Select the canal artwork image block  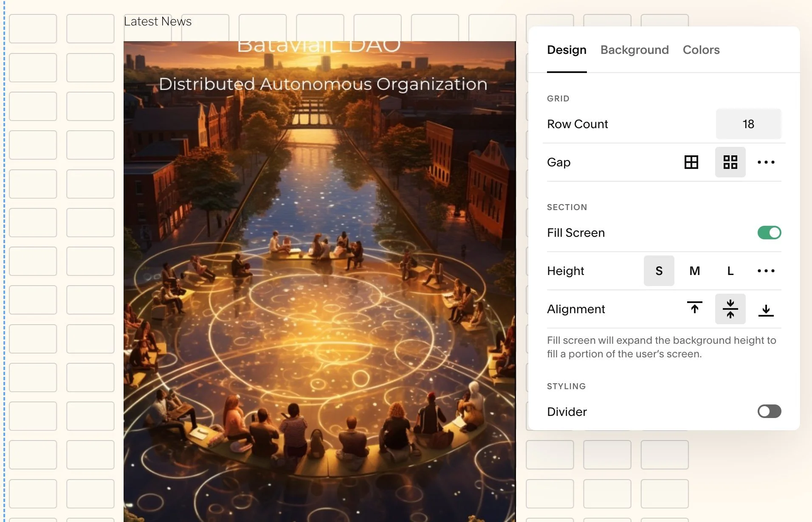[x=319, y=281]
